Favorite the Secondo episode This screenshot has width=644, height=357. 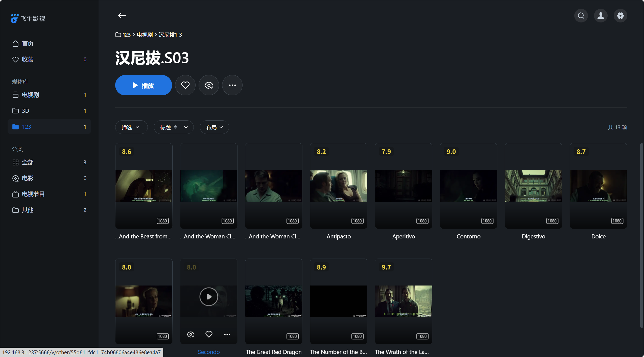pyautogui.click(x=209, y=335)
